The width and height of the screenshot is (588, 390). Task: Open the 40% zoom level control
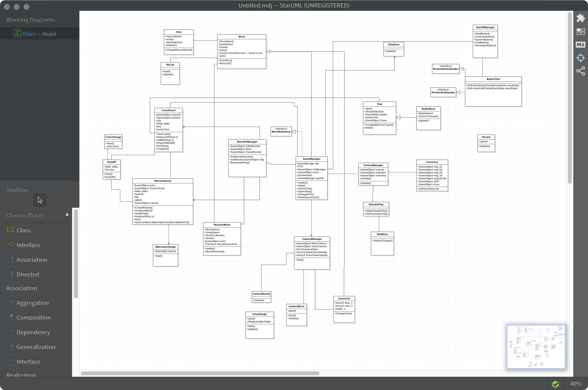coord(575,384)
